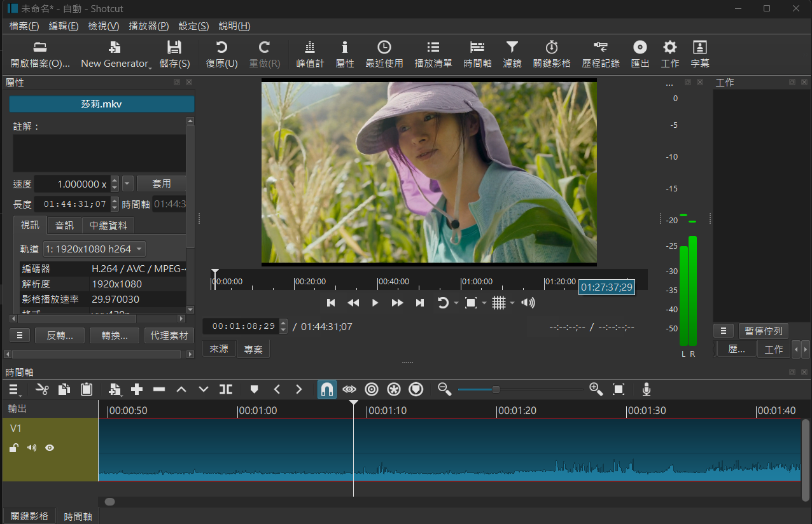Open the timeline hamburger menu
This screenshot has width=812, height=524.
tap(15, 389)
